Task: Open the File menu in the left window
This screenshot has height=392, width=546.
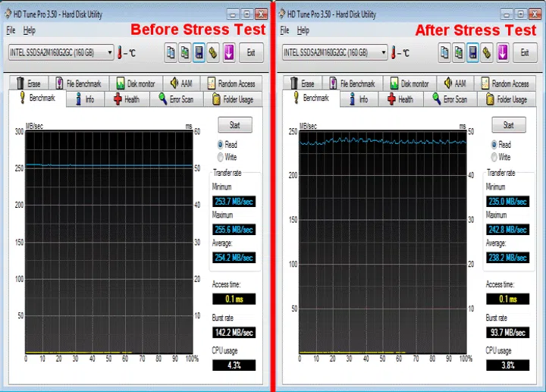Action: point(11,30)
